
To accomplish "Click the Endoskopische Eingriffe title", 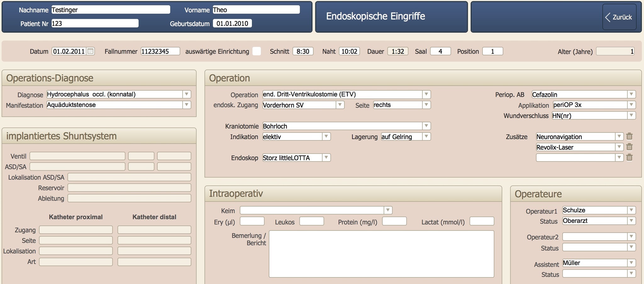I will pos(375,16).
